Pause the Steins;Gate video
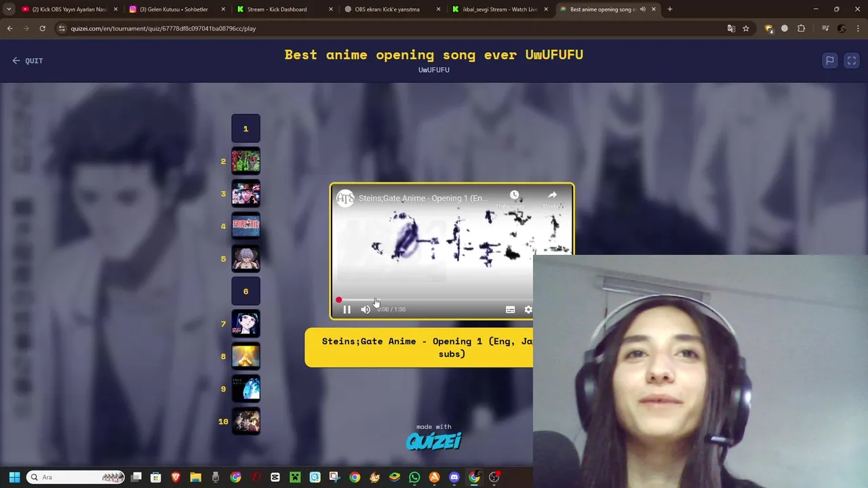 coord(347,309)
